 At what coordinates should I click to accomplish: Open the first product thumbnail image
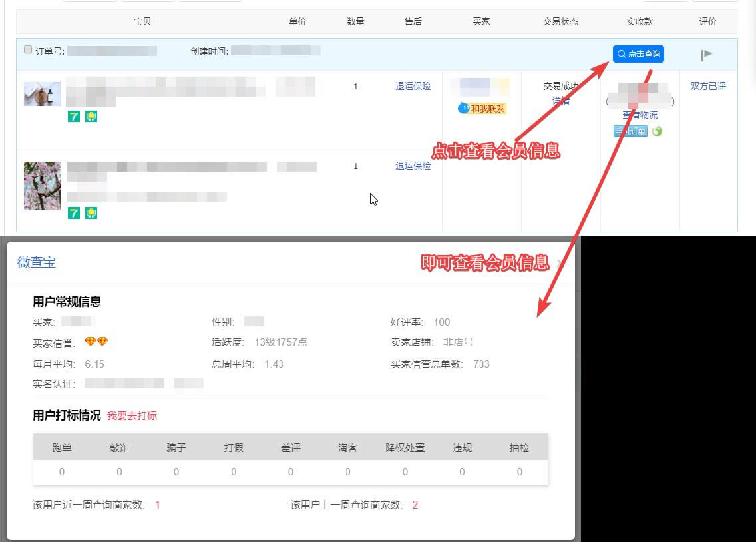click(x=42, y=94)
